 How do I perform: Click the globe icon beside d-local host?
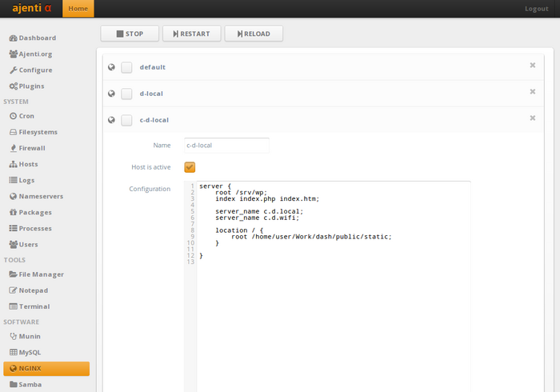point(112,94)
